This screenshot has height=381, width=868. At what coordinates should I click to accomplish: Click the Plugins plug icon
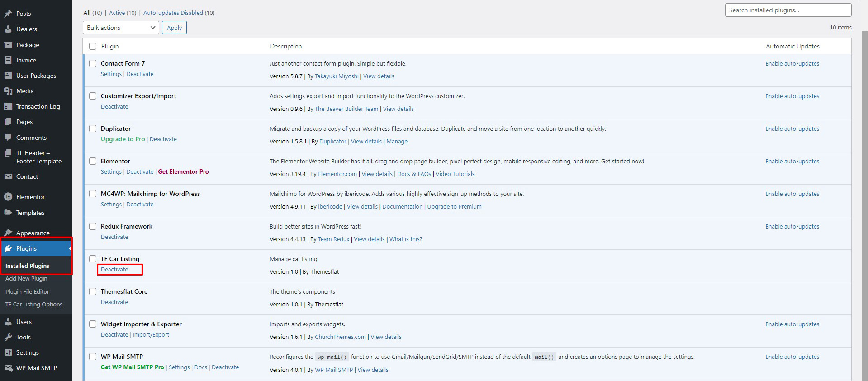coord(8,248)
